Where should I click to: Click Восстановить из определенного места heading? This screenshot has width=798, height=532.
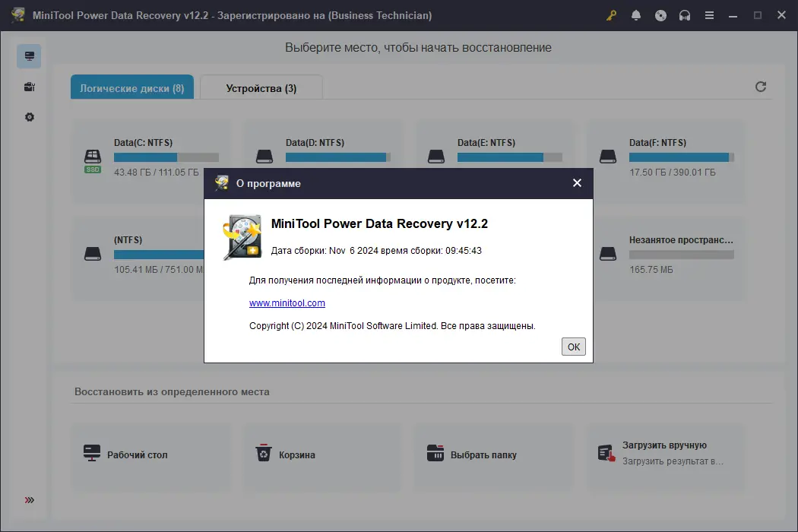172,391
